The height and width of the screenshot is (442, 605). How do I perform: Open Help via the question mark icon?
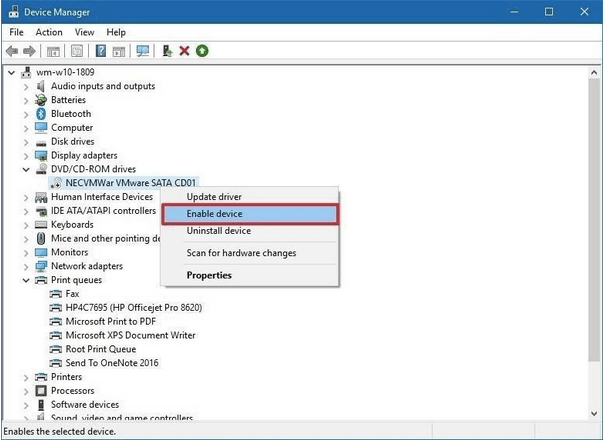pos(101,51)
